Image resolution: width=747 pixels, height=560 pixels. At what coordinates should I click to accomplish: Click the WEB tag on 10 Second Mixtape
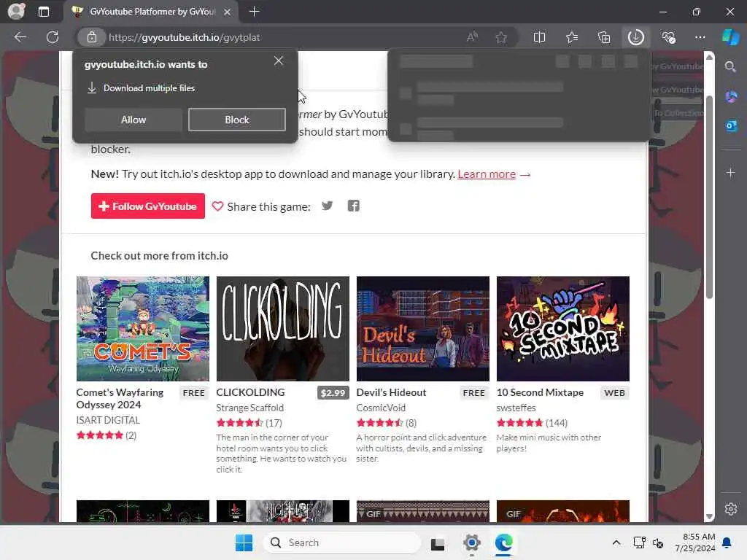coord(614,393)
